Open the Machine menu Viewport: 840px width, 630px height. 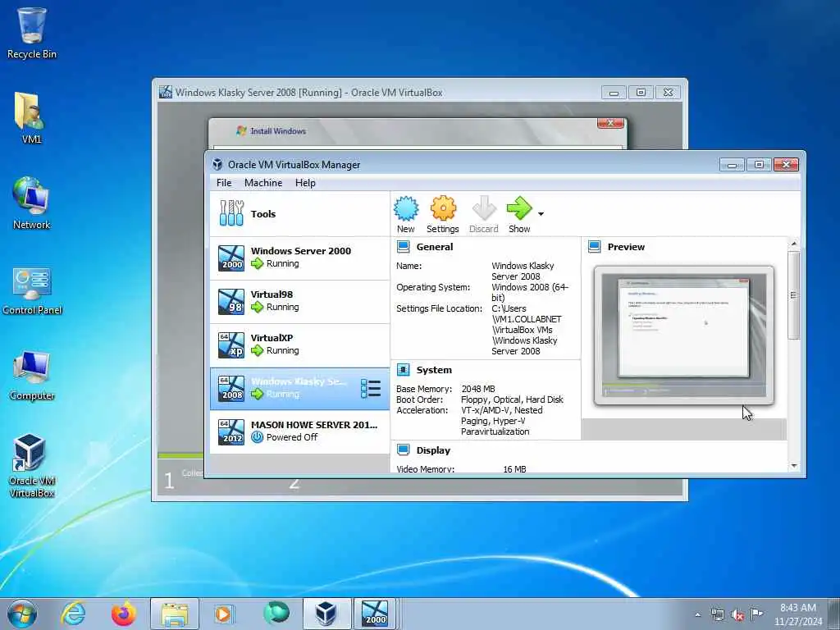(x=263, y=183)
